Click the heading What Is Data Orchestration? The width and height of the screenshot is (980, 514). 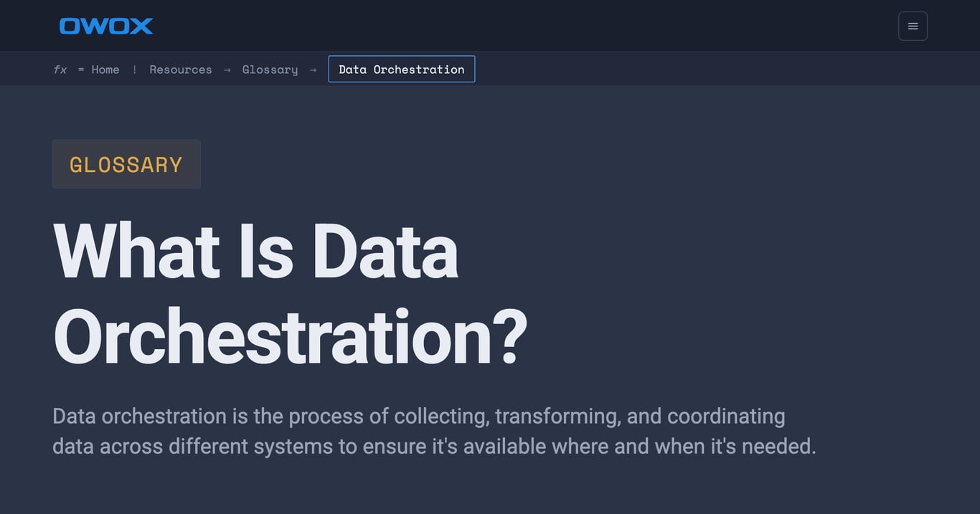tap(291, 295)
